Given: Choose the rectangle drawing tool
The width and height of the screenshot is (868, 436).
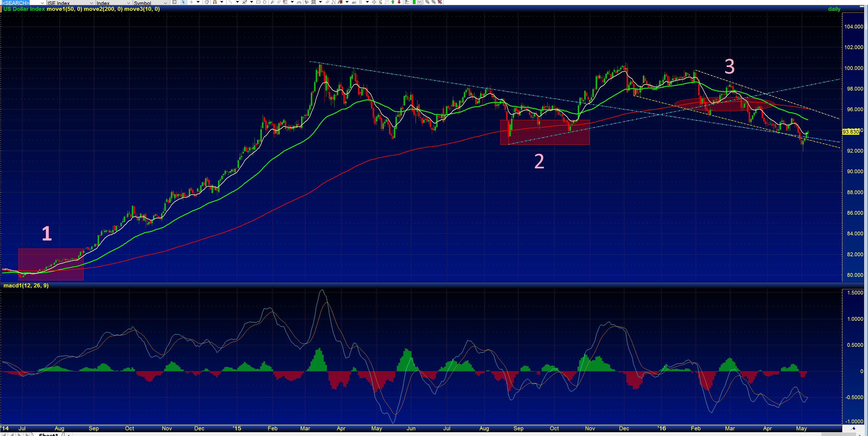Looking at the screenshot, I should click(x=259, y=2).
